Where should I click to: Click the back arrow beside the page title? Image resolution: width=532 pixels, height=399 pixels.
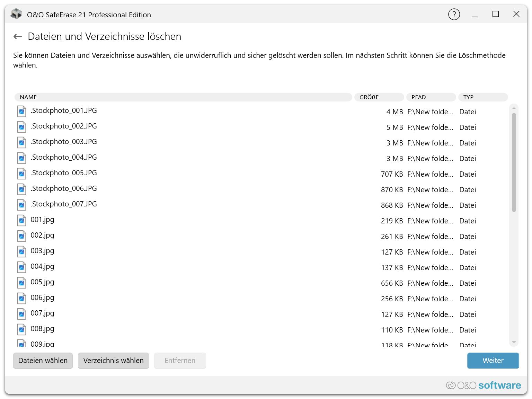click(18, 36)
